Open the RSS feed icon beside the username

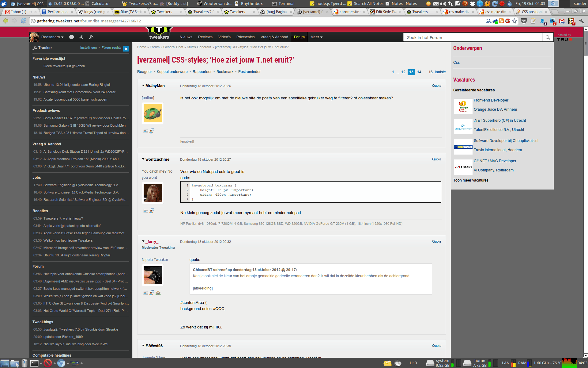point(91,37)
